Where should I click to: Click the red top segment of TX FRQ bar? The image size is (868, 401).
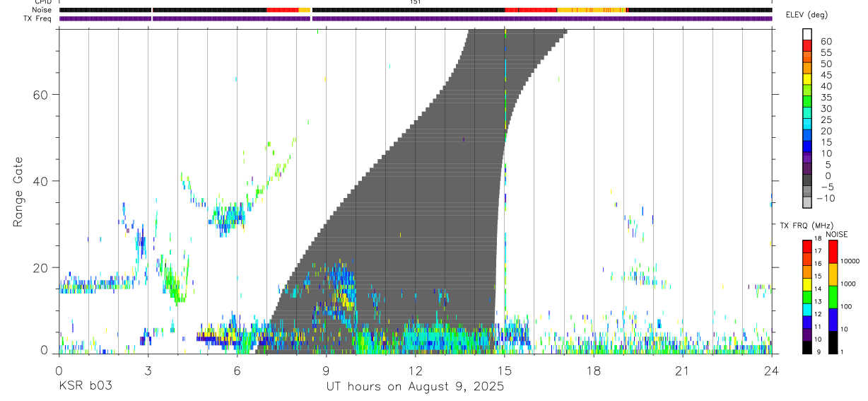tap(807, 247)
